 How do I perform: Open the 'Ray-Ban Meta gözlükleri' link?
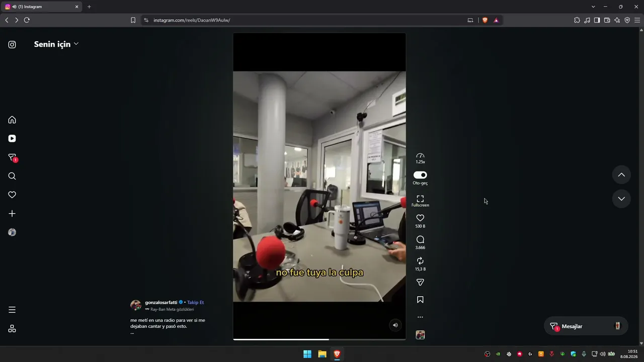pos(170,309)
